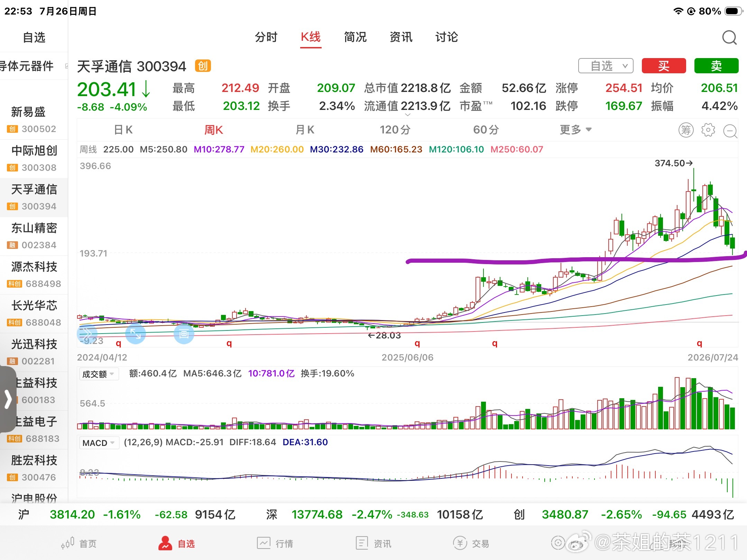Viewport: 747px width, 560px height.
Task: Open 交易 trade icon in bottom bar
Action: click(460, 543)
